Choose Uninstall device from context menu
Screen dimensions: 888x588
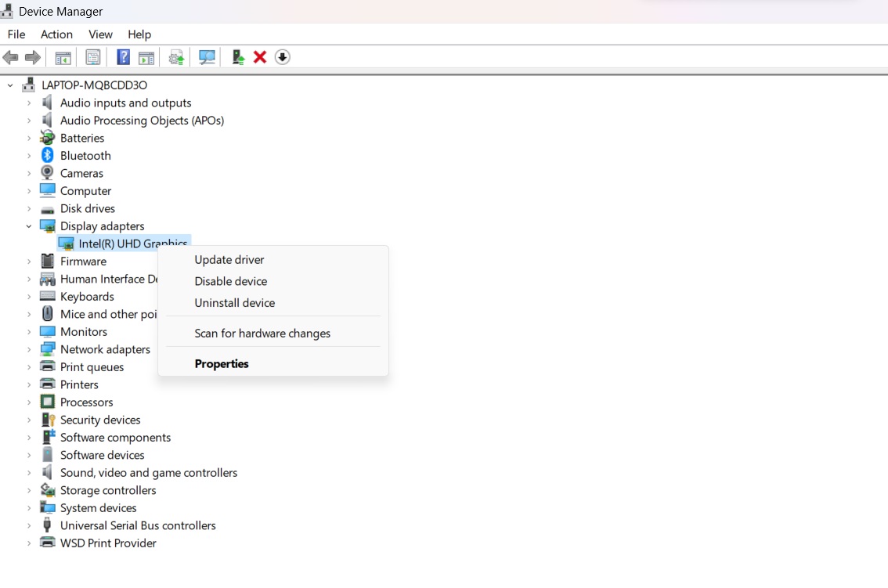[x=235, y=303]
